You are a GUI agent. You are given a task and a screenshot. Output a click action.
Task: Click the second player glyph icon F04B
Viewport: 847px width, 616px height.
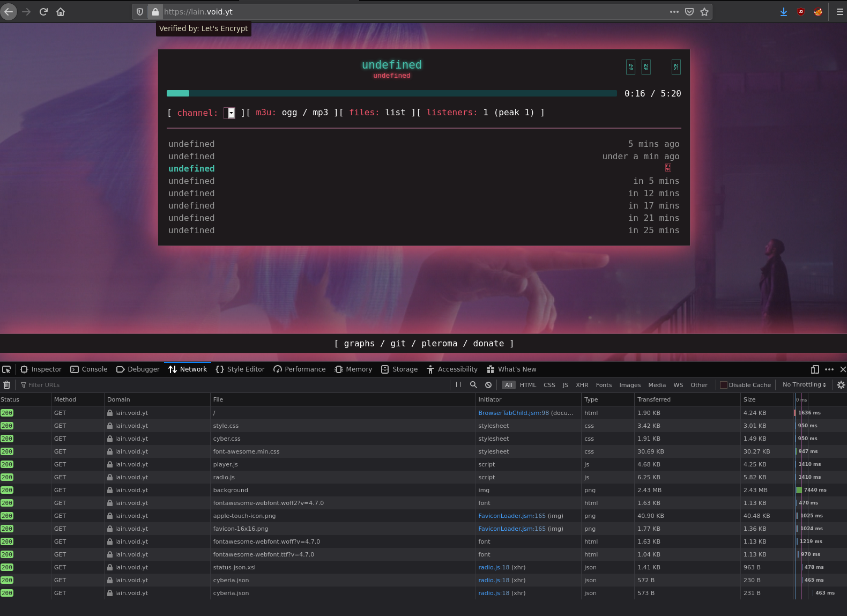pyautogui.click(x=646, y=67)
